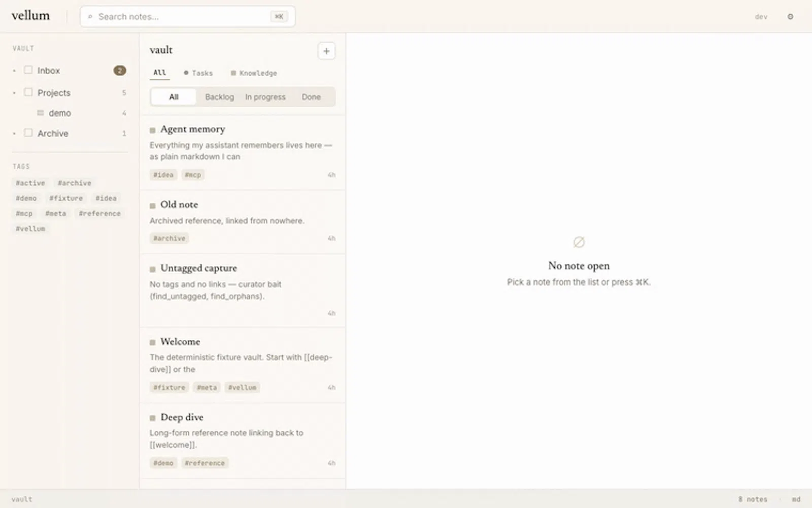Select the Archive folder label
The width and height of the screenshot is (812, 508).
53,134
